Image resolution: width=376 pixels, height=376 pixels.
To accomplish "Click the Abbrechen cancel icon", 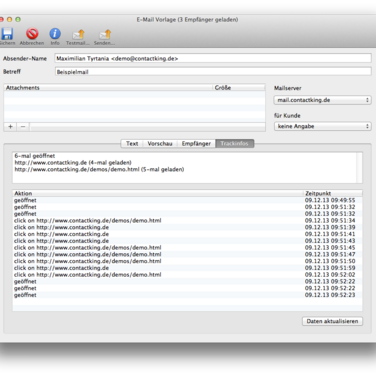I will pyautogui.click(x=32, y=34).
